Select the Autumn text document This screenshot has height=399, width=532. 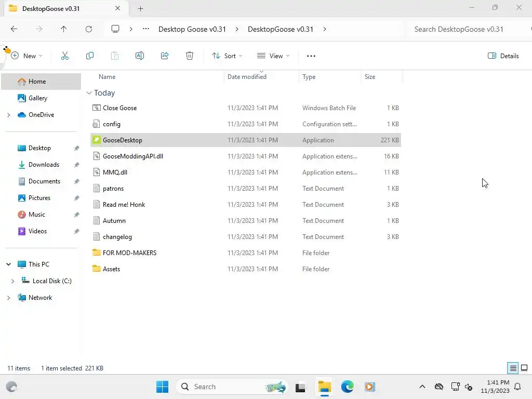[x=246, y=221]
